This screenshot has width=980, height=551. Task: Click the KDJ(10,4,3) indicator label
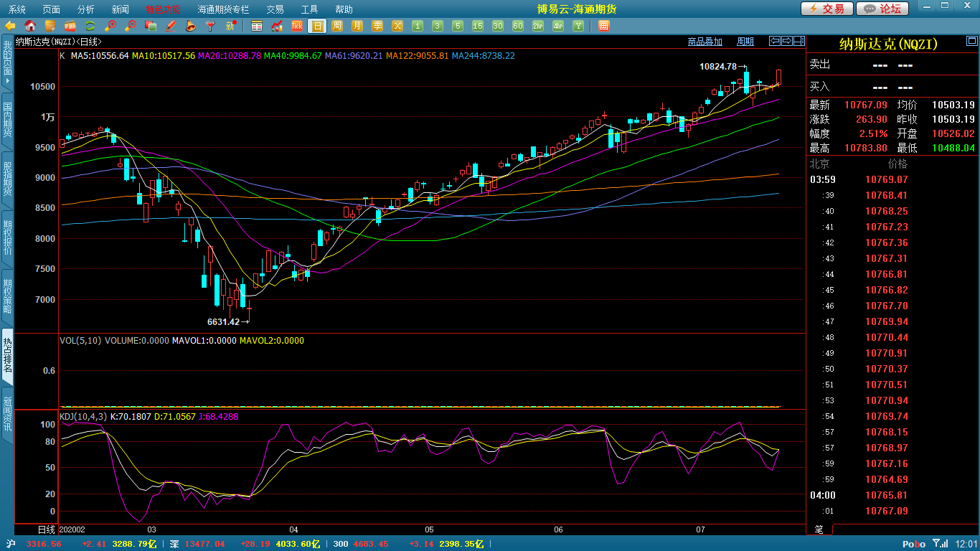click(x=83, y=416)
